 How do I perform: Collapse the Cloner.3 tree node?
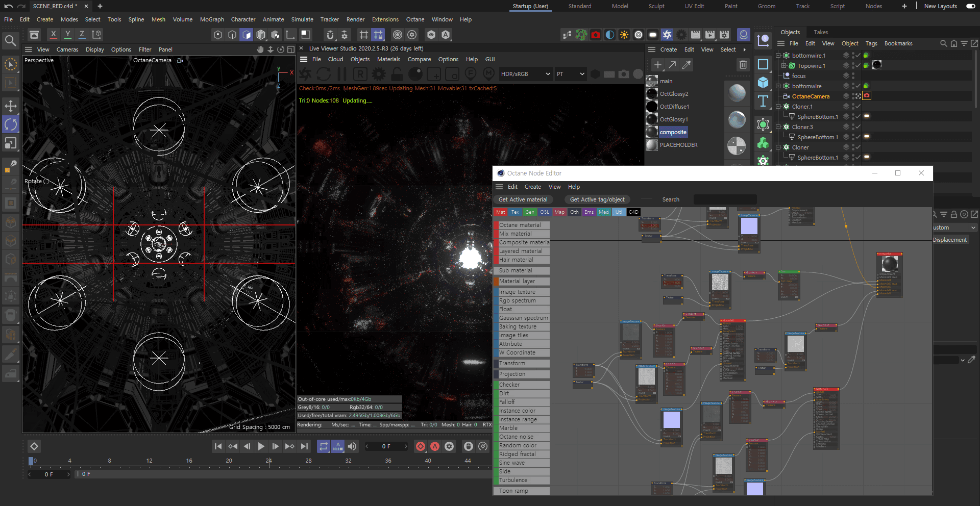click(778, 127)
